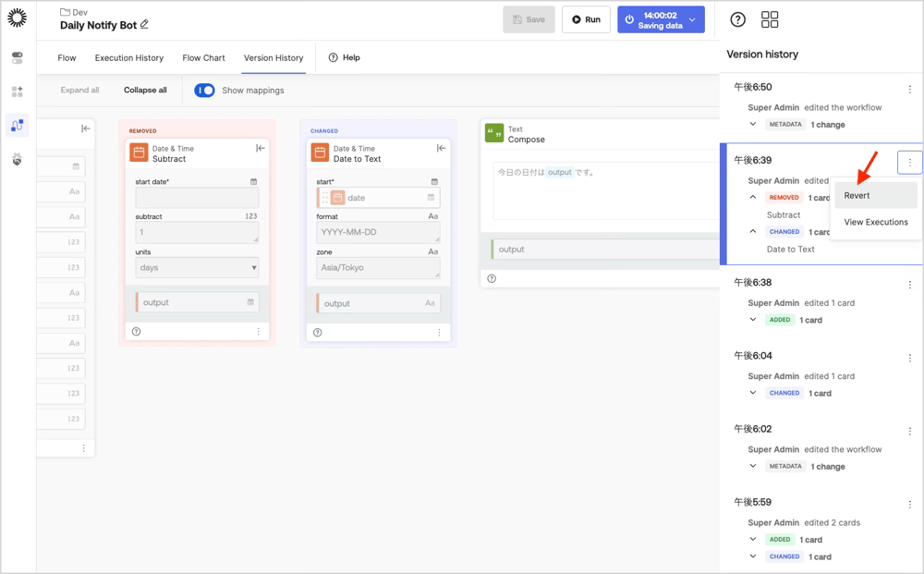Click Collapse all

[145, 91]
